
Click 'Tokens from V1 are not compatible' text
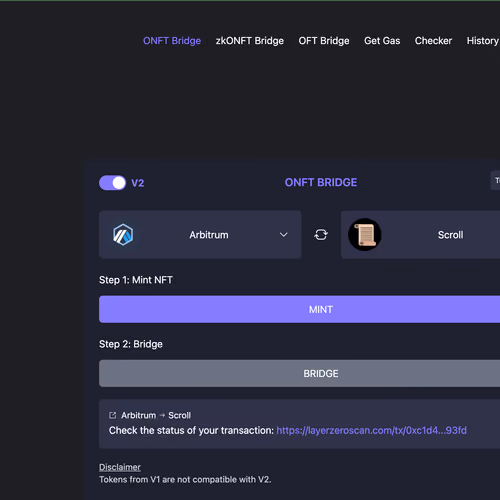click(x=185, y=480)
